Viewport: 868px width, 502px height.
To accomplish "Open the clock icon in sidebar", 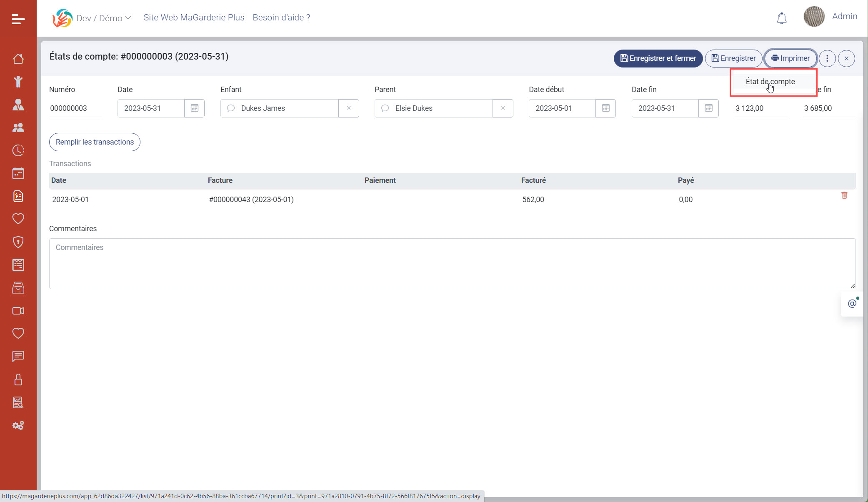I will pyautogui.click(x=18, y=150).
